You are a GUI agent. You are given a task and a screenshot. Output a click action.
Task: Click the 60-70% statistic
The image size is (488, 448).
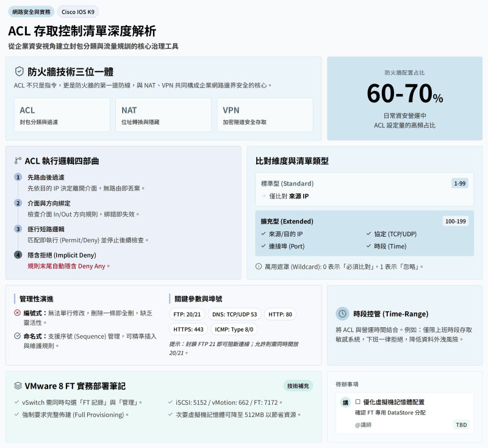(404, 93)
